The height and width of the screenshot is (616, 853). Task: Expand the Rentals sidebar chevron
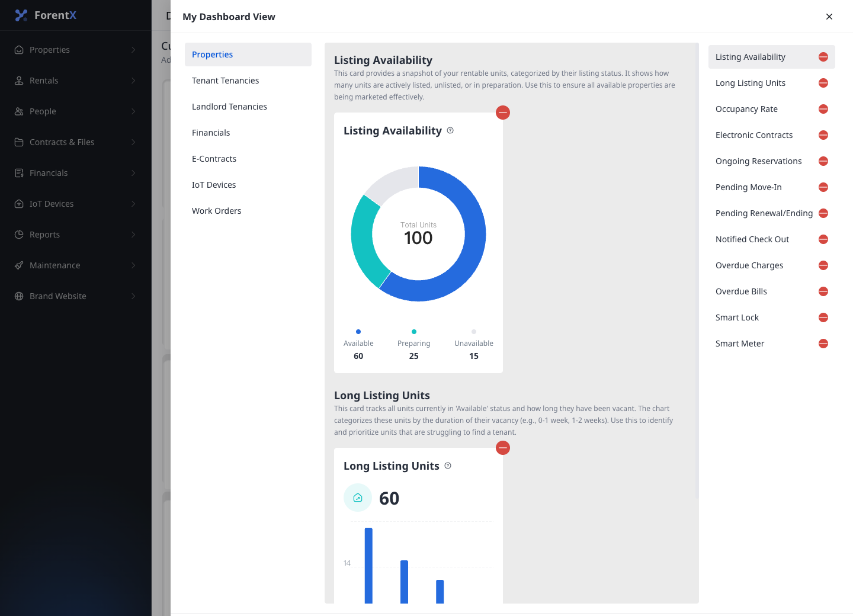(133, 81)
